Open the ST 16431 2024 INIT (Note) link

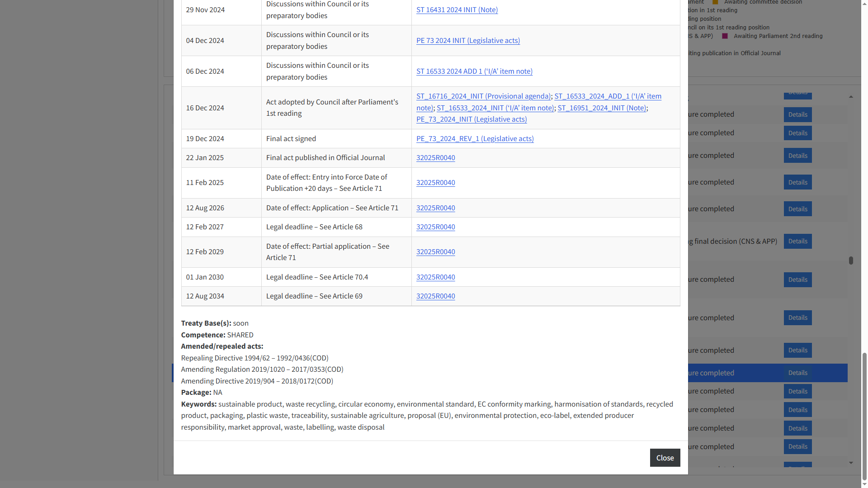click(457, 10)
